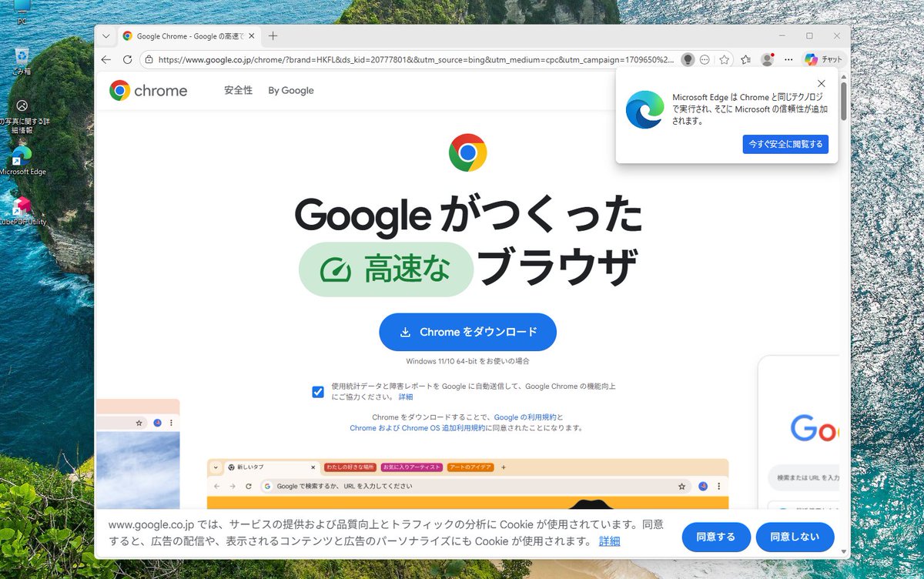
Task: Click 同意する cookie button
Action: pos(716,537)
